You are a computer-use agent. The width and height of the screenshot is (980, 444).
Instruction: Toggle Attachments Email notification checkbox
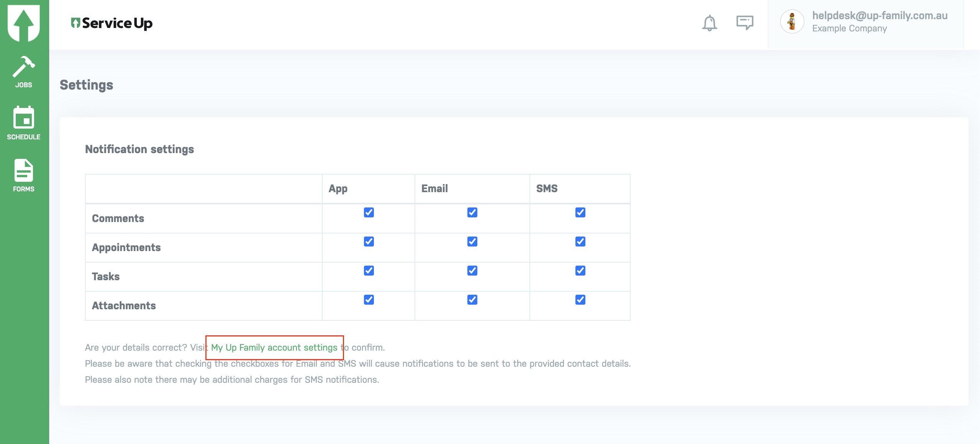tap(472, 300)
